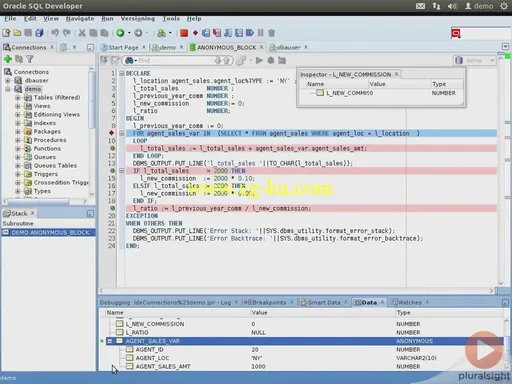
Task: Select the Triggers tree node
Action: coord(45,174)
